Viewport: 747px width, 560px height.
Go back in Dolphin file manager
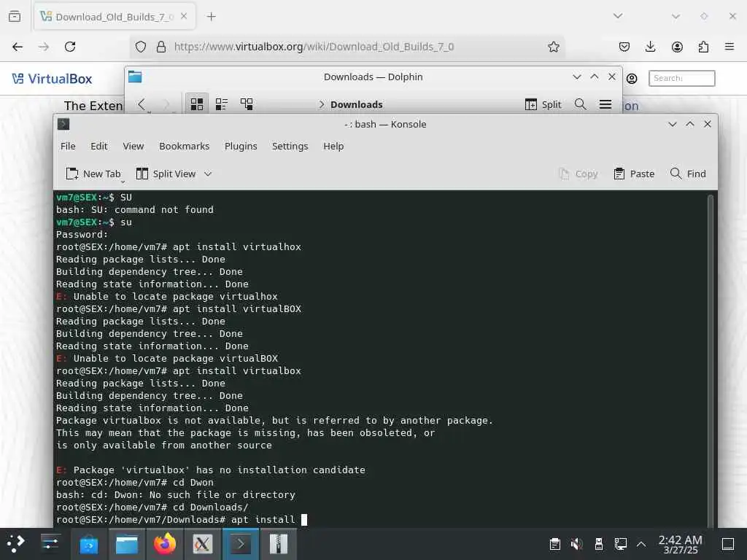[x=142, y=104]
